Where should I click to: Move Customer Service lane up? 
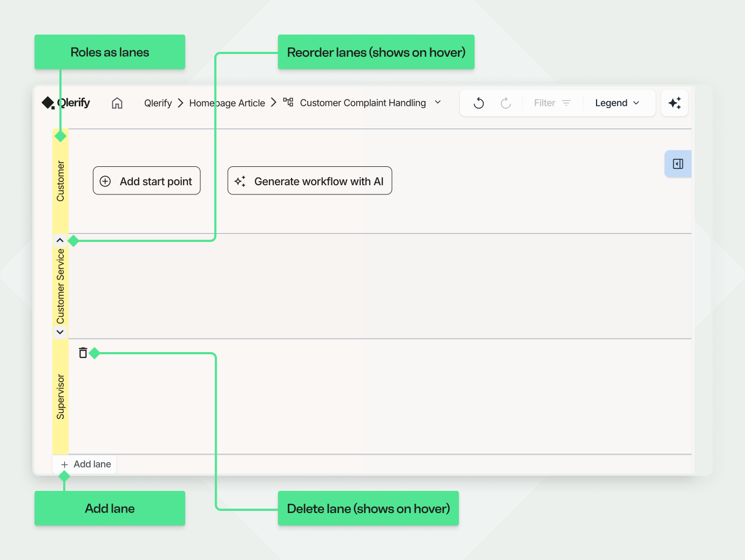60,240
